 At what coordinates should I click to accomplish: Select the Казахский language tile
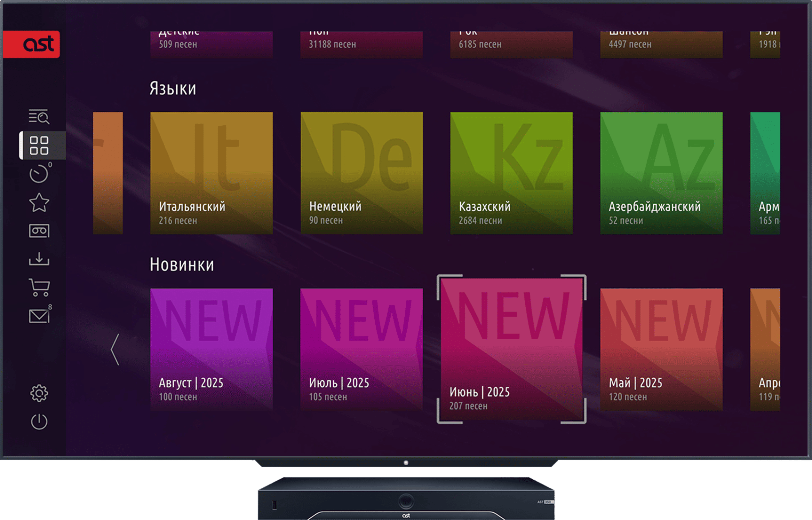click(511, 173)
